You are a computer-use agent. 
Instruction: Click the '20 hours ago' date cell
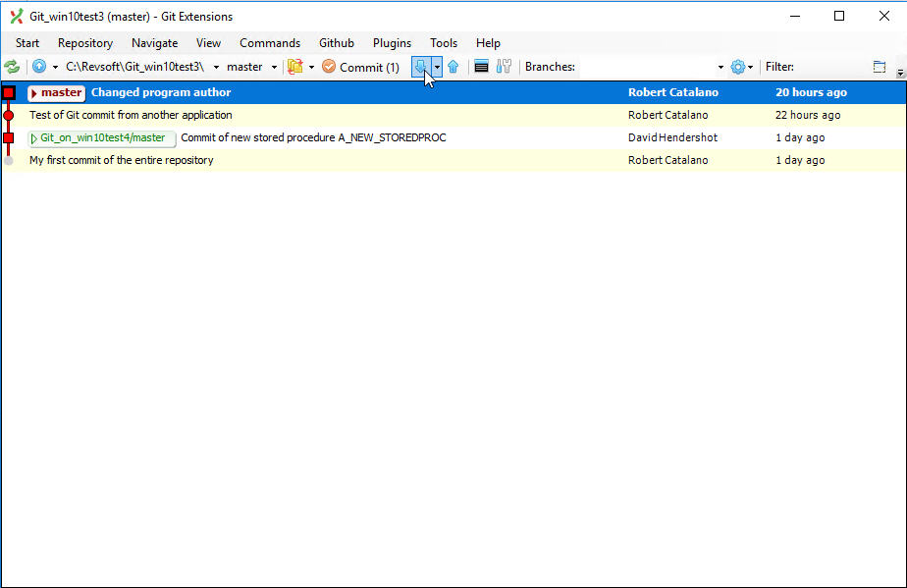(811, 92)
